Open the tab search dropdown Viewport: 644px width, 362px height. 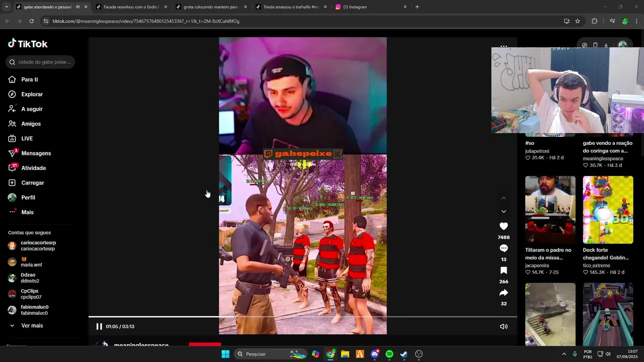pos(6,7)
